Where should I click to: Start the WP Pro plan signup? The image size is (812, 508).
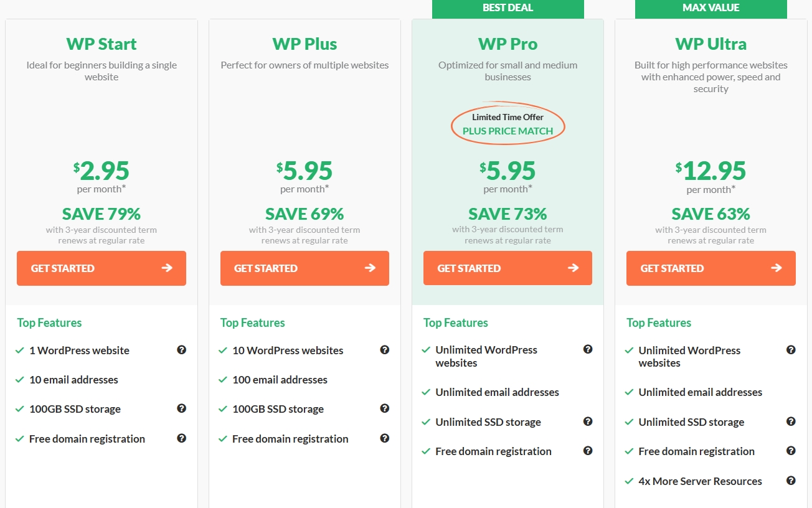point(507,268)
